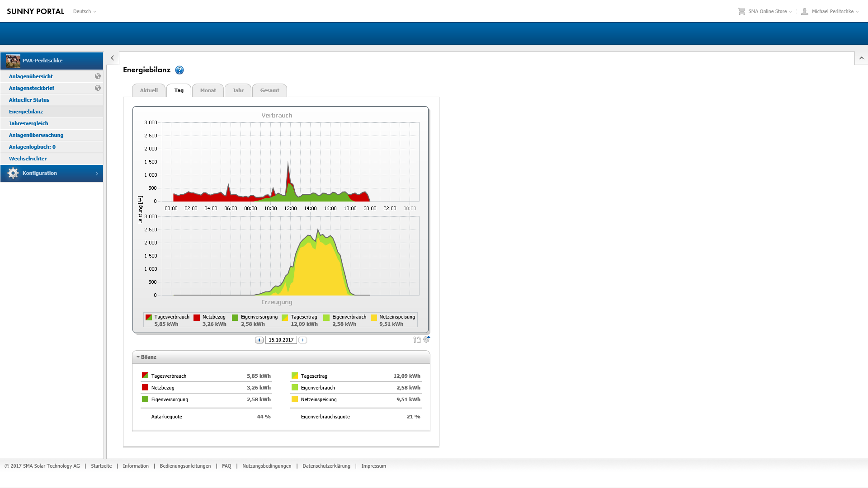
Task: Collapse the left sidebar with chevron
Action: (113, 58)
